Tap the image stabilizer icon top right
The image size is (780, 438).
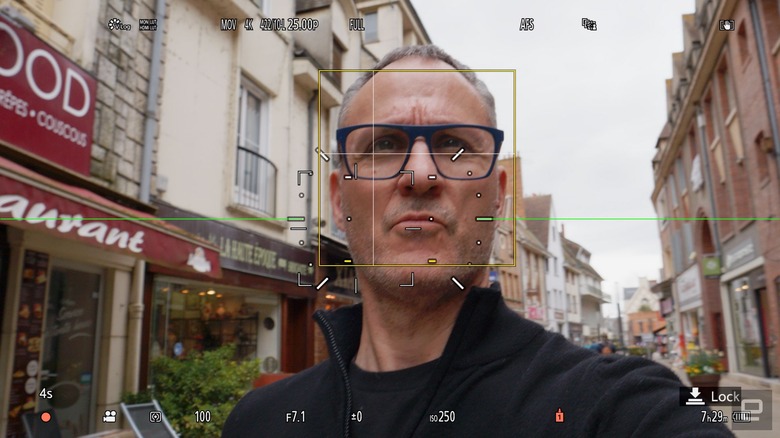tap(727, 24)
